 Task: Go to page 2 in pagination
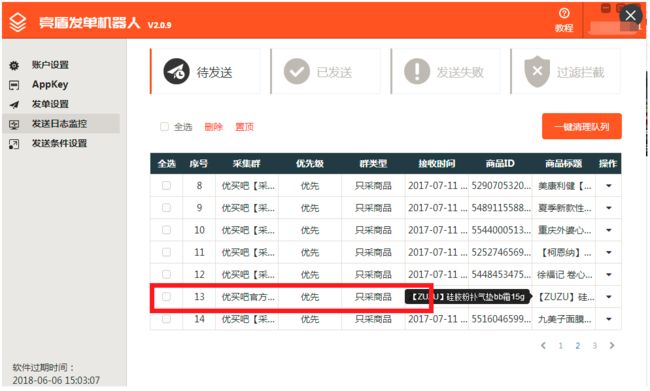point(577,345)
